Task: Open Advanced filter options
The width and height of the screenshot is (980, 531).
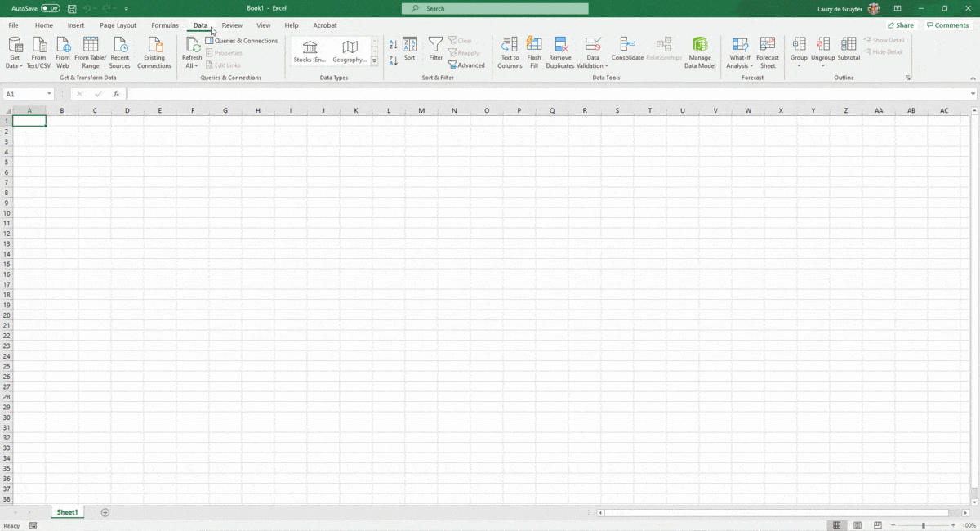Action: [466, 65]
